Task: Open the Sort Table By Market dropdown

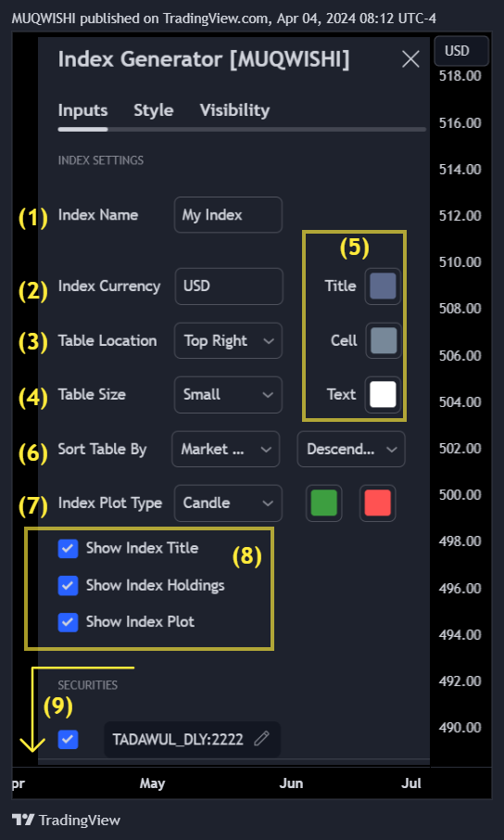Action: click(225, 449)
